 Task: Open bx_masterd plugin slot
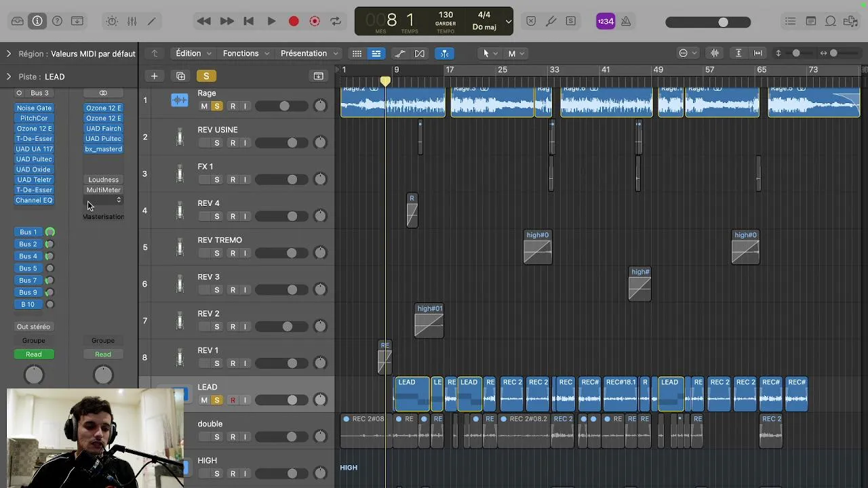click(x=103, y=149)
